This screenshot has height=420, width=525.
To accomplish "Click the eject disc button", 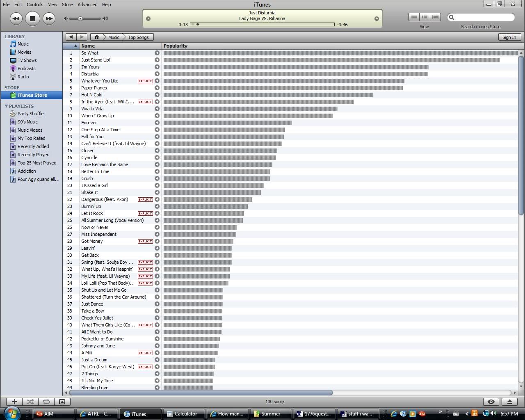I will 509,402.
